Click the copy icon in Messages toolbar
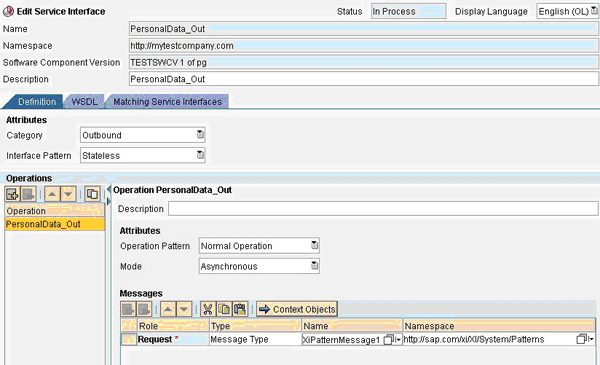The height and width of the screenshot is (365, 600). [224, 309]
